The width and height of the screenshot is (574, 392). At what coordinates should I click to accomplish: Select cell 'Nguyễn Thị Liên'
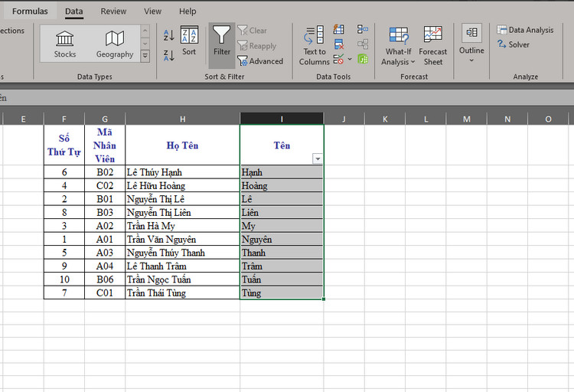pyautogui.click(x=182, y=212)
